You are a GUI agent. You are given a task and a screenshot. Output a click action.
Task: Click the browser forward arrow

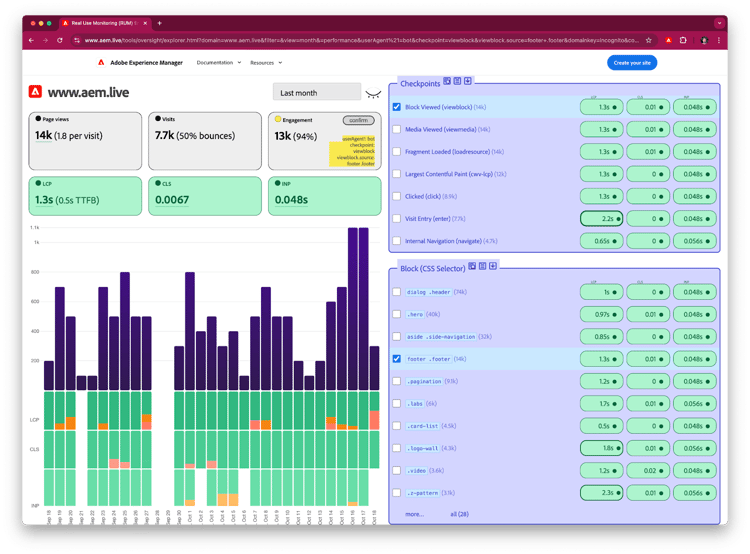(45, 40)
